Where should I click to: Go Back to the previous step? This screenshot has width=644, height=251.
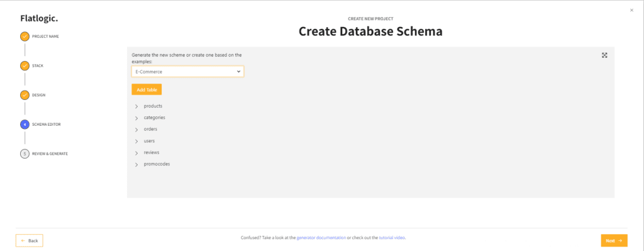29,241
